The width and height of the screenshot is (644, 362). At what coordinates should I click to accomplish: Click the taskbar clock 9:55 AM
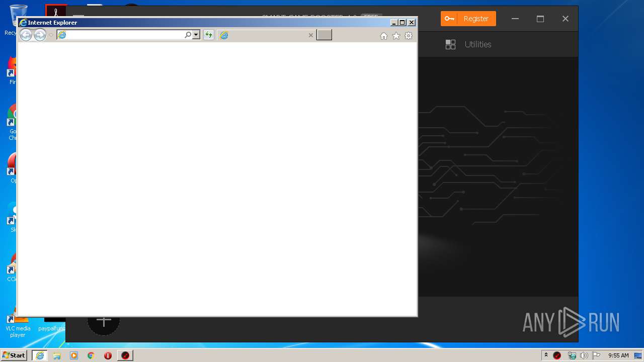tap(618, 355)
